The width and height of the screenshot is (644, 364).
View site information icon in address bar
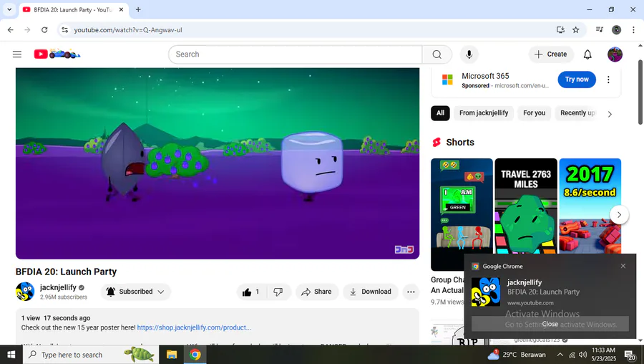click(65, 29)
